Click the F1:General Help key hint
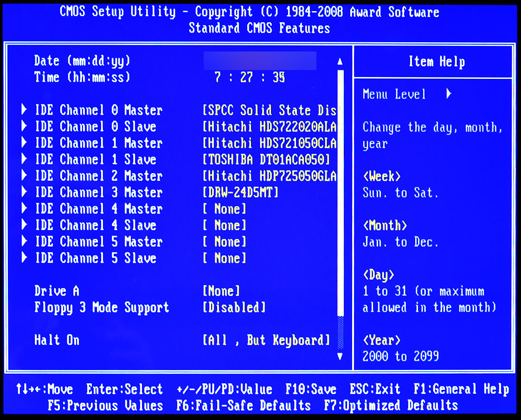The width and height of the screenshot is (521, 420). coord(461,389)
